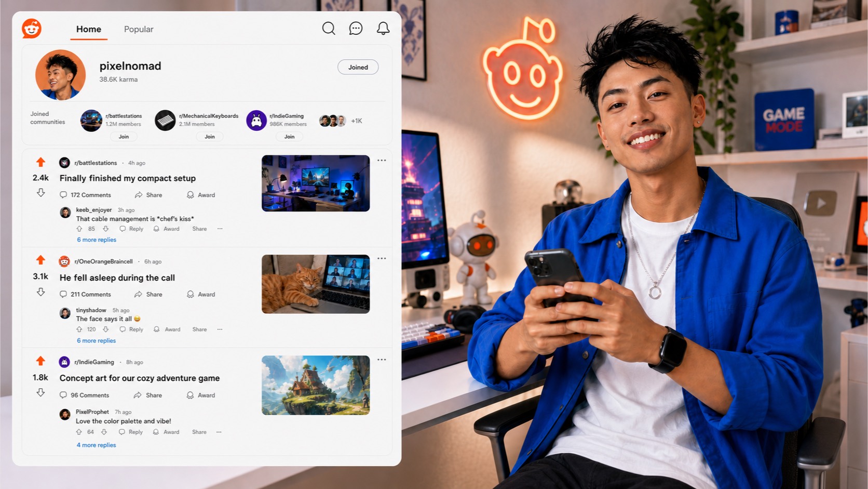Downvote the 'Finally finished my compact setup' post
868x489 pixels.
[x=40, y=193]
